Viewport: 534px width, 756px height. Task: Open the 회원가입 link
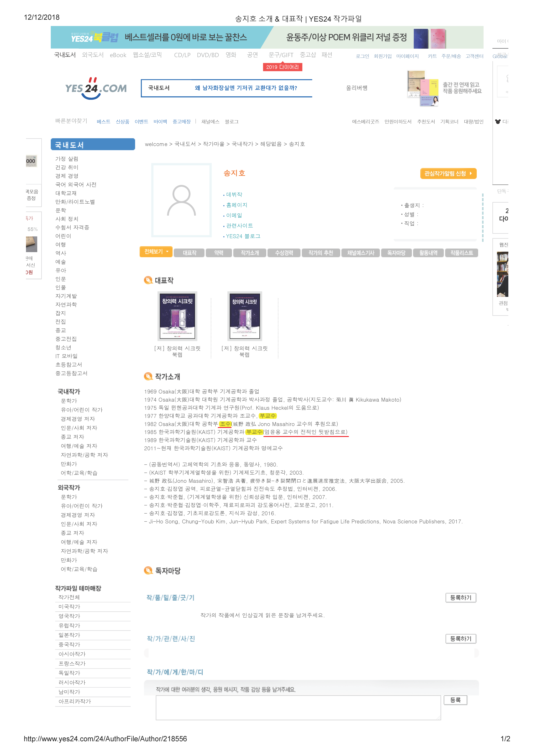[383, 56]
